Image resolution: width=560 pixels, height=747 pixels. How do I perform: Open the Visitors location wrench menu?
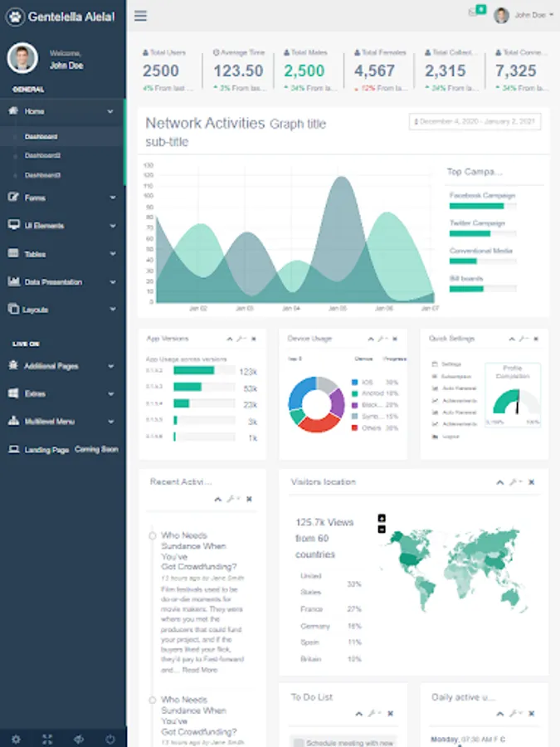515,482
